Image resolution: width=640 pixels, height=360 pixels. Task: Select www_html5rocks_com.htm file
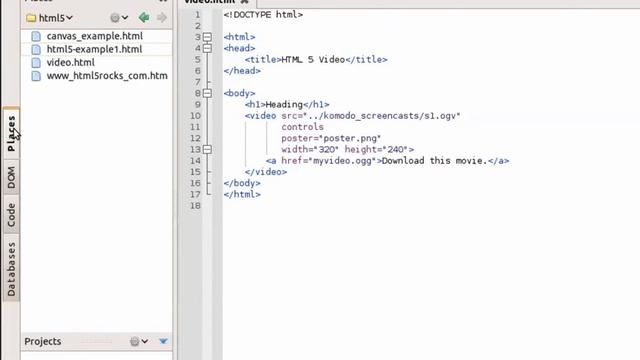click(x=107, y=76)
